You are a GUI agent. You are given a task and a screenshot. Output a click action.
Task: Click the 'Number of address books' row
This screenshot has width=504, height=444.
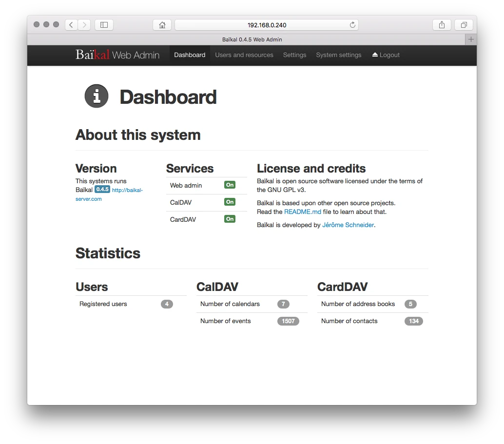point(372,304)
